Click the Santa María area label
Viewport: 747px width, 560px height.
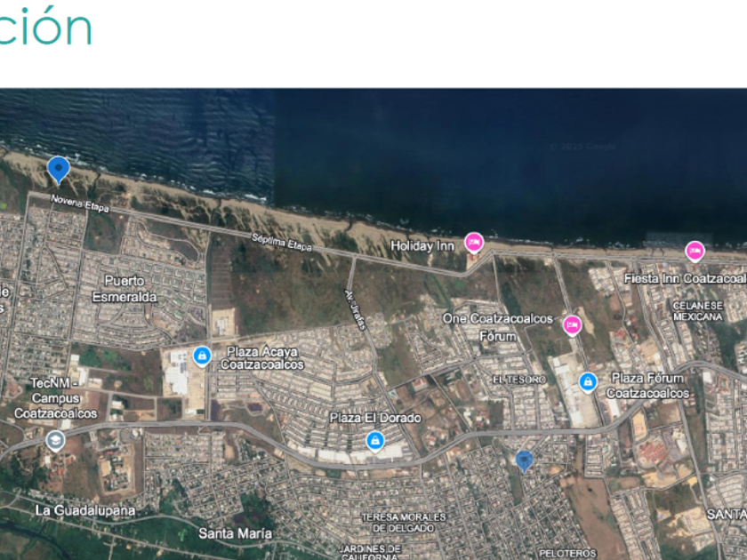coord(235,533)
